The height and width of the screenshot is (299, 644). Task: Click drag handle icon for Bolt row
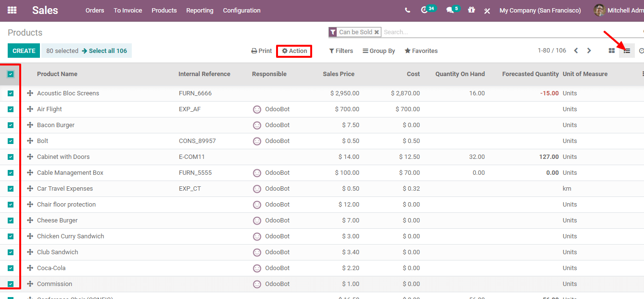[30, 141]
